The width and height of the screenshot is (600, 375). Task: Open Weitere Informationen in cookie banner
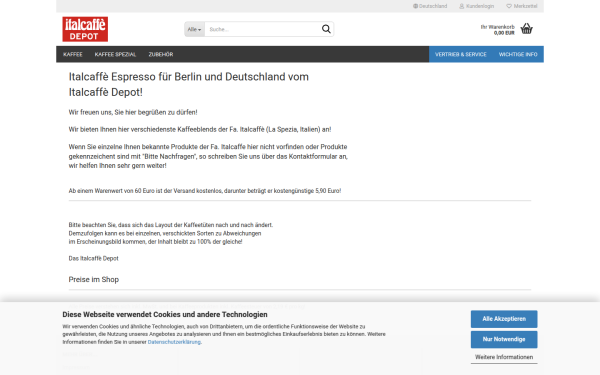click(x=504, y=357)
